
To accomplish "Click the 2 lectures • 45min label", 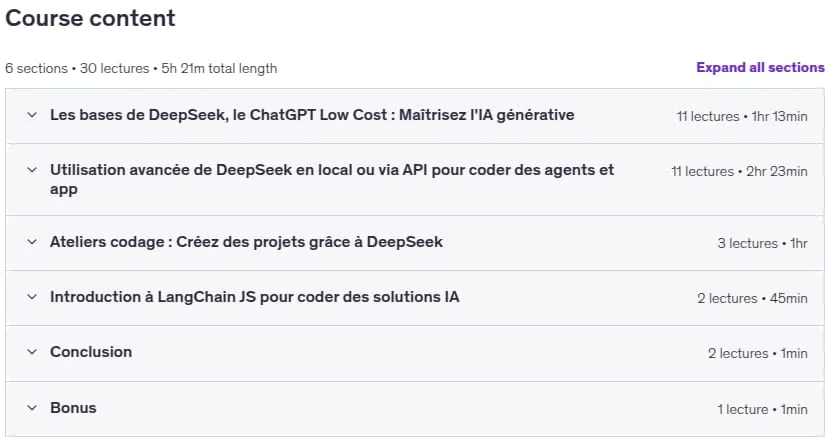I will point(752,298).
